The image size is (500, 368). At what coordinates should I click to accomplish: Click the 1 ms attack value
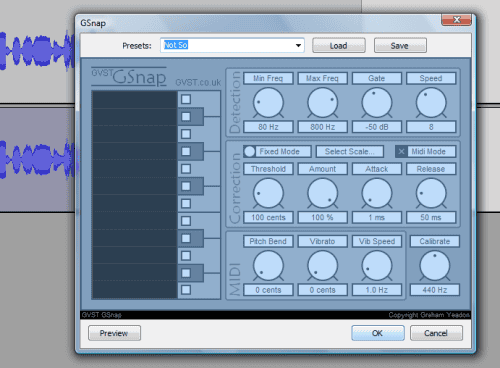tap(377, 217)
